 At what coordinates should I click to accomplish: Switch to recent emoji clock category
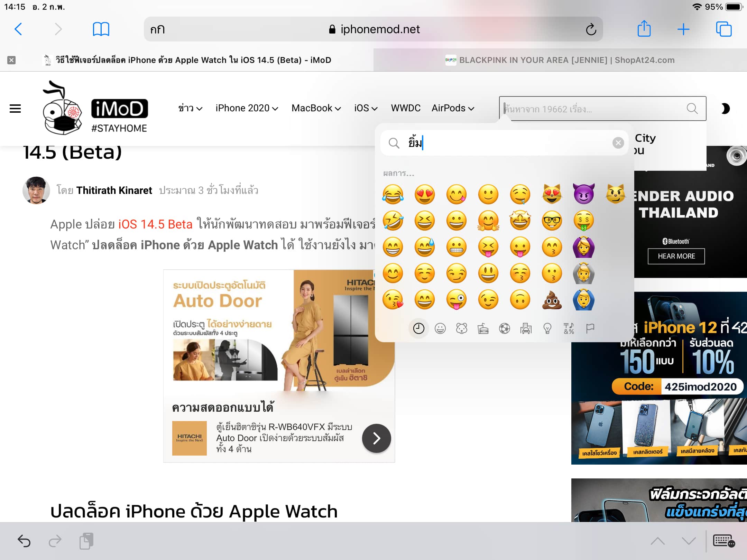pos(418,328)
